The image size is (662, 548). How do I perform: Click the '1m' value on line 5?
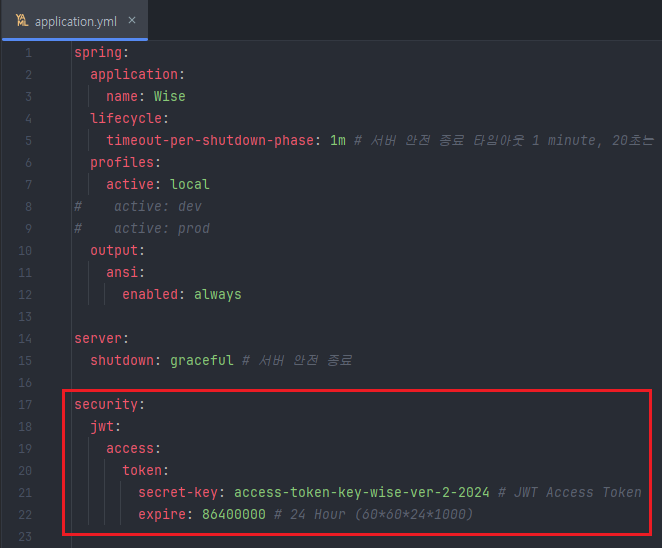(338, 140)
